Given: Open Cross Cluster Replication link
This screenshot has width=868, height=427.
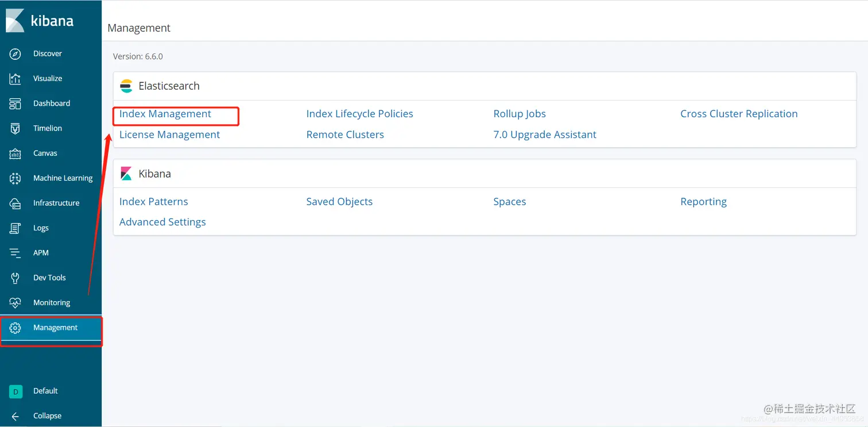Looking at the screenshot, I should (x=739, y=114).
